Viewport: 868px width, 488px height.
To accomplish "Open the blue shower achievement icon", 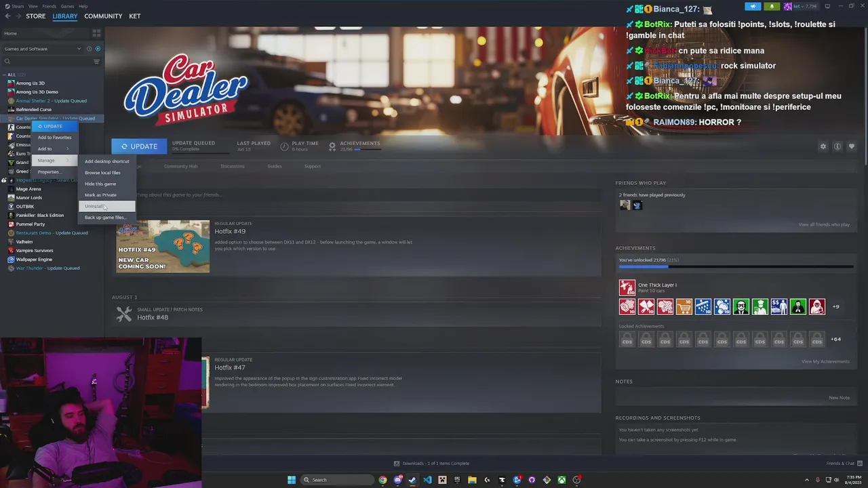I will 703,306.
